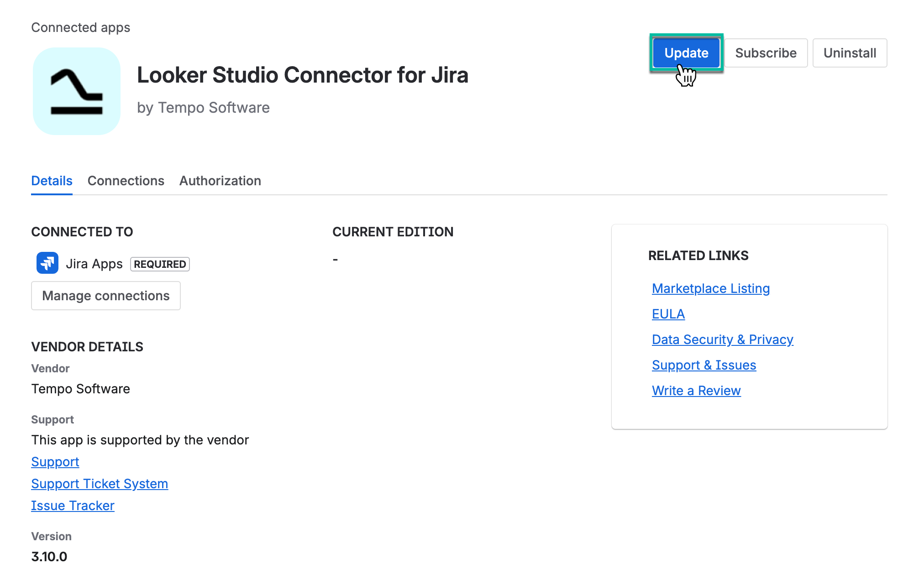Image resolution: width=924 pixels, height=574 pixels.
Task: Open Manage connections
Action: 106,296
